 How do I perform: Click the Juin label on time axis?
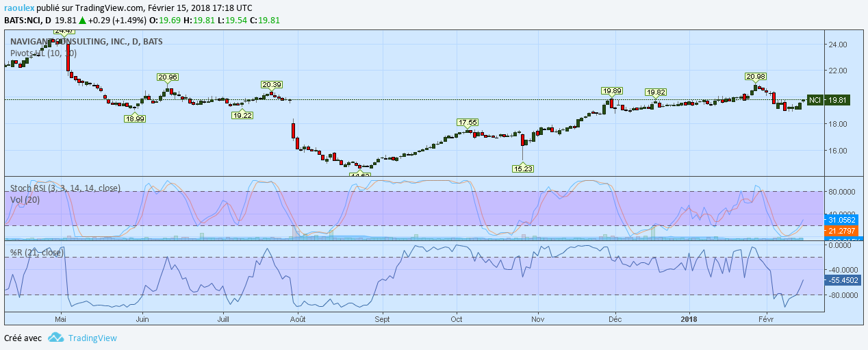[142, 319]
